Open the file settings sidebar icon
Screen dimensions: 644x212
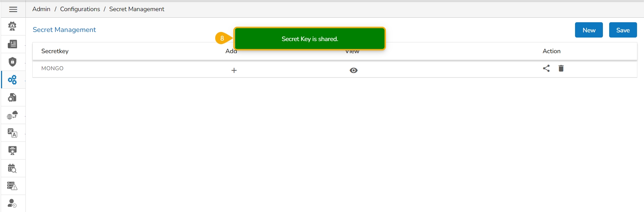[13, 98]
